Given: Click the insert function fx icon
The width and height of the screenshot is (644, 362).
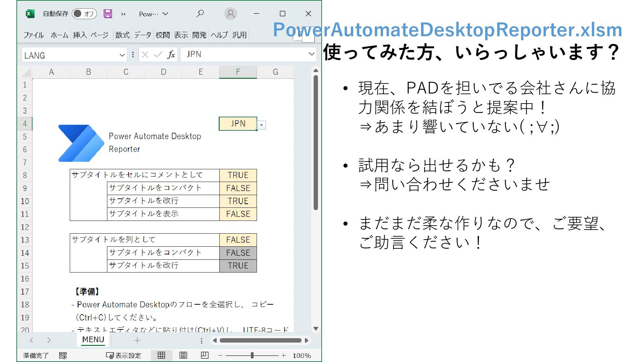Looking at the screenshot, I should point(171,55).
